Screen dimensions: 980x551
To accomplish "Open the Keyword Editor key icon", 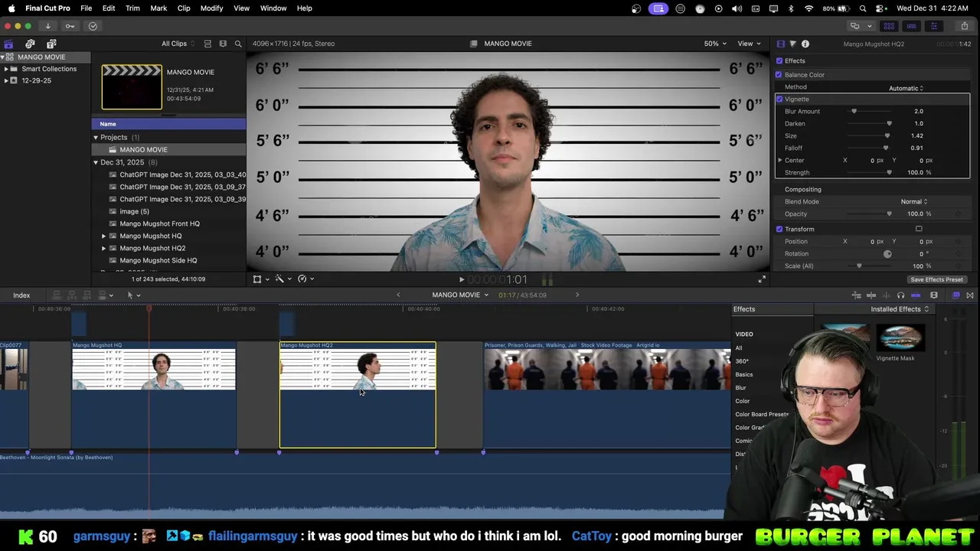I will click(x=70, y=26).
